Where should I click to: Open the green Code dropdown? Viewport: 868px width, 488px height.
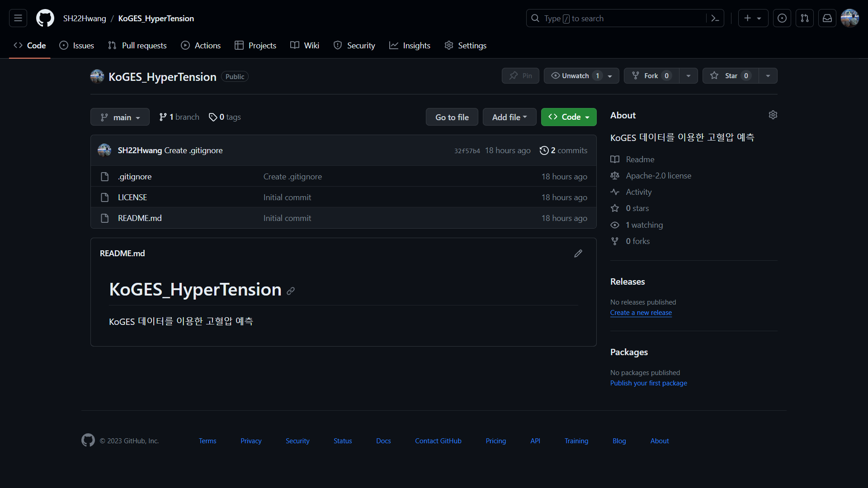[x=569, y=117]
